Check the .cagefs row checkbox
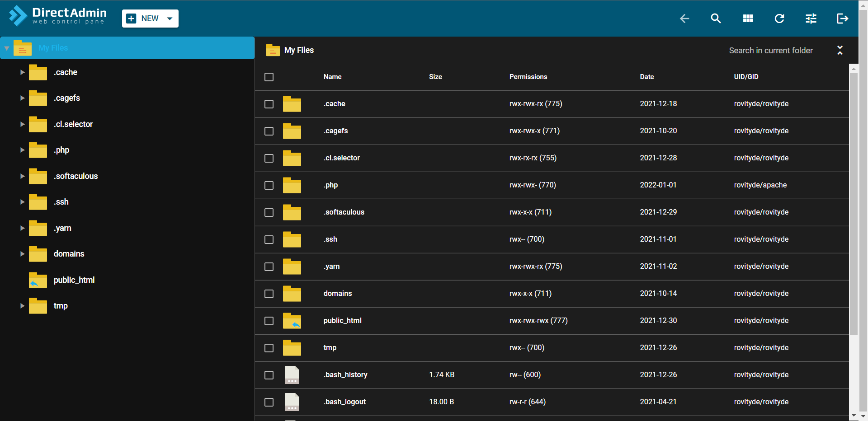The image size is (868, 421). point(269,131)
